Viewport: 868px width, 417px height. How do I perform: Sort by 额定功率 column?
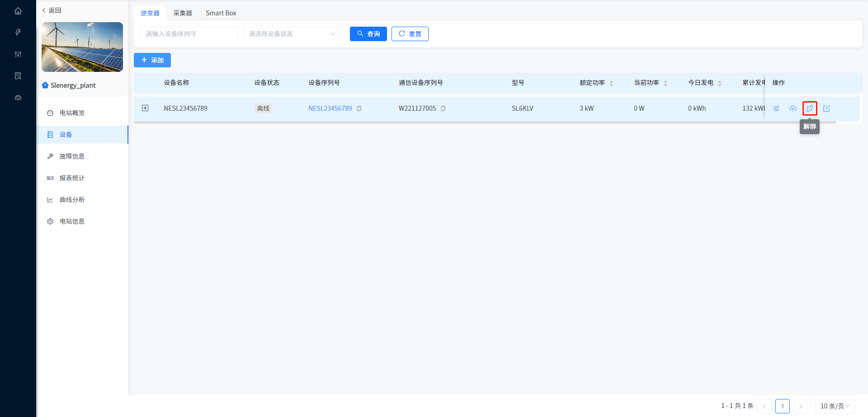pos(611,83)
